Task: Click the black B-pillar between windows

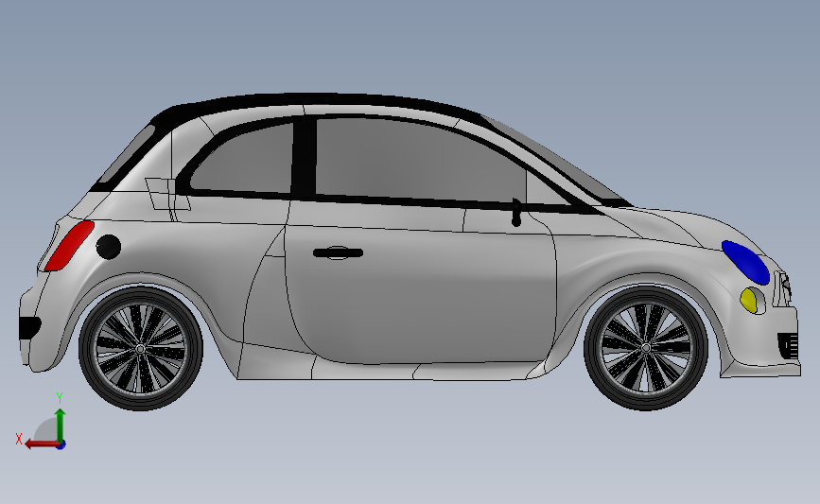Action: pyautogui.click(x=304, y=159)
